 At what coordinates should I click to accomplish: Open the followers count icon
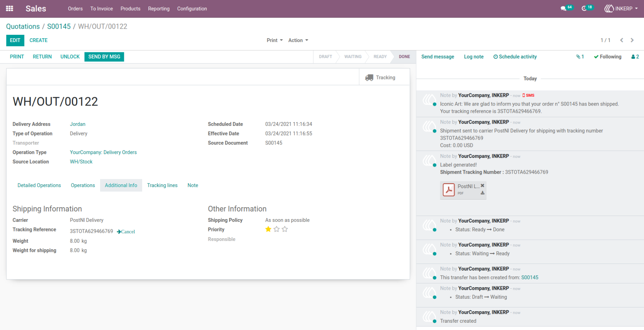(635, 57)
